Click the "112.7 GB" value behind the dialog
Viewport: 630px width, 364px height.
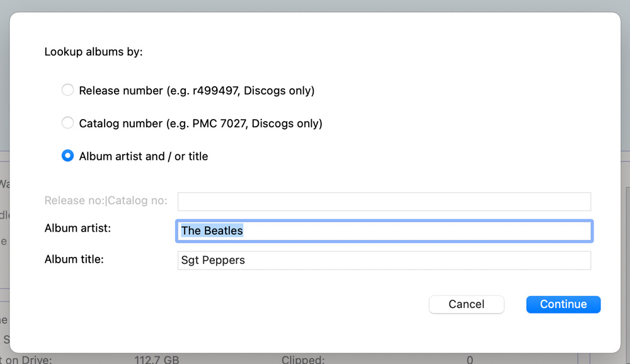[156, 360]
